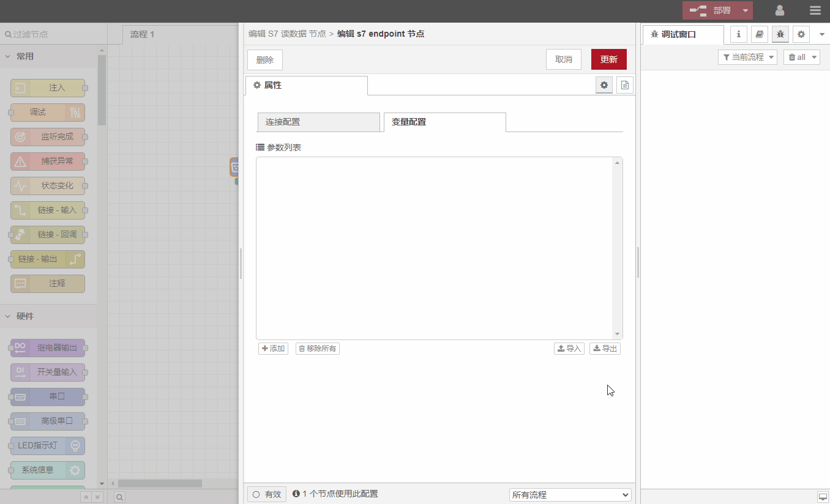Expand the 当前流程 filter dropdown
This screenshot has width=830, height=504.
[x=747, y=57]
